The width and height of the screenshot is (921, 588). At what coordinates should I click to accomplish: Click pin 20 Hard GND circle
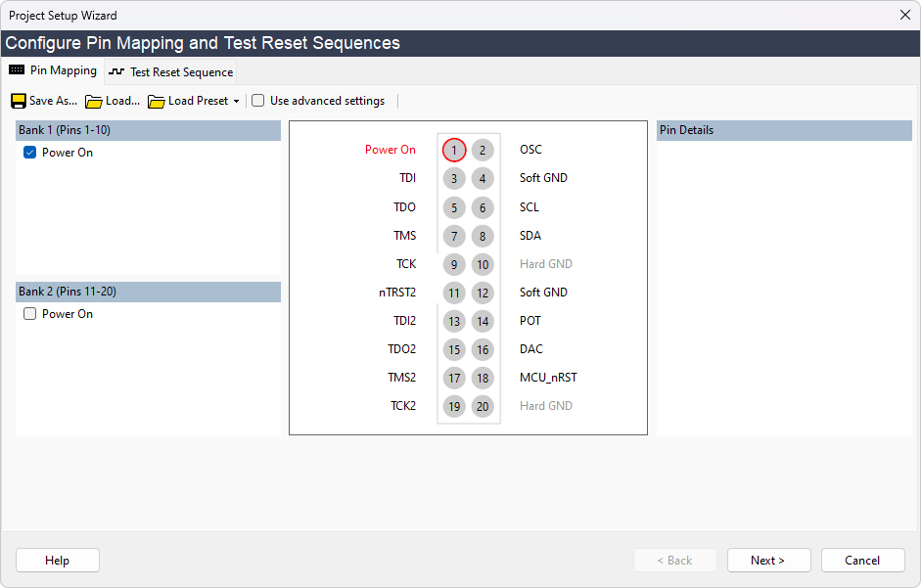pyautogui.click(x=483, y=406)
